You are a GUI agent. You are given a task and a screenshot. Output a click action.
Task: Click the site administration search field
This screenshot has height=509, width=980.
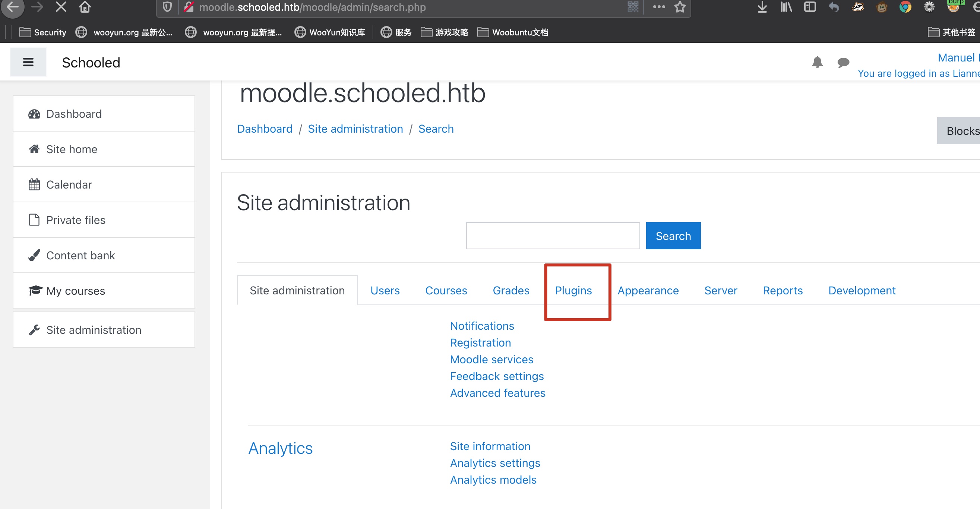552,236
